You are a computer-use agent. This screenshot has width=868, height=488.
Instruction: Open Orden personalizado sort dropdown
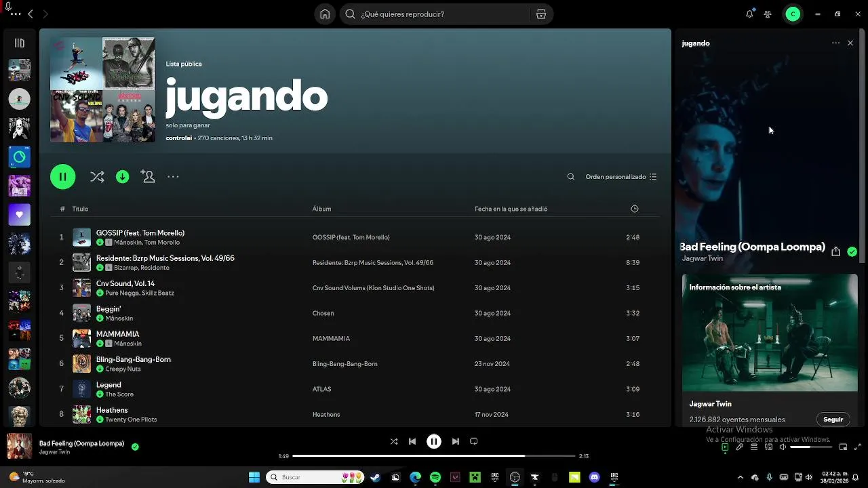[x=621, y=177]
